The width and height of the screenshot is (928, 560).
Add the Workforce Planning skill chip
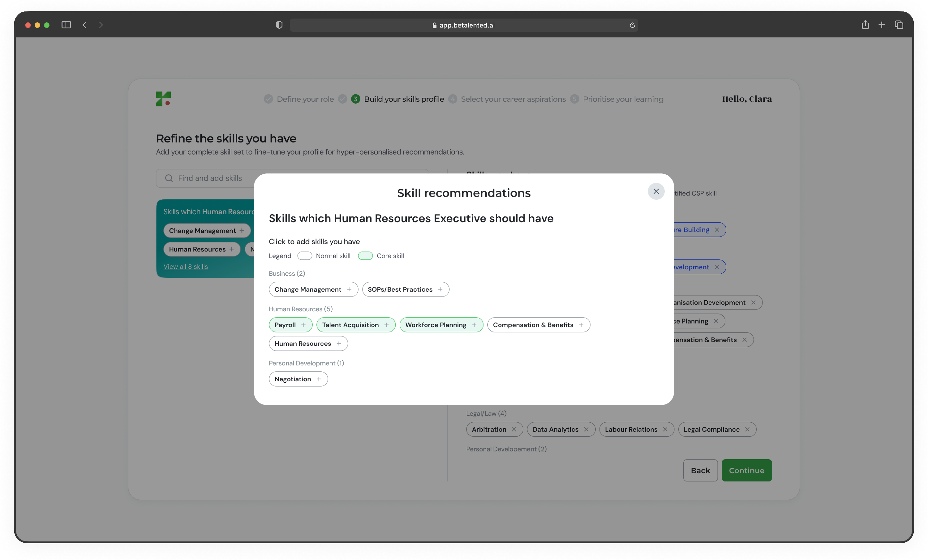pos(474,325)
